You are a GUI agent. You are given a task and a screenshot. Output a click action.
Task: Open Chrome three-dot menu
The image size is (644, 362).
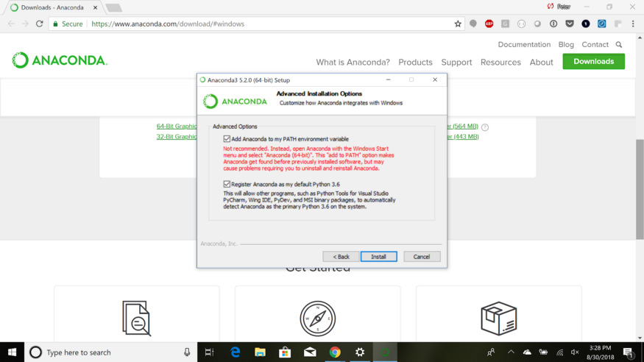[633, 24]
